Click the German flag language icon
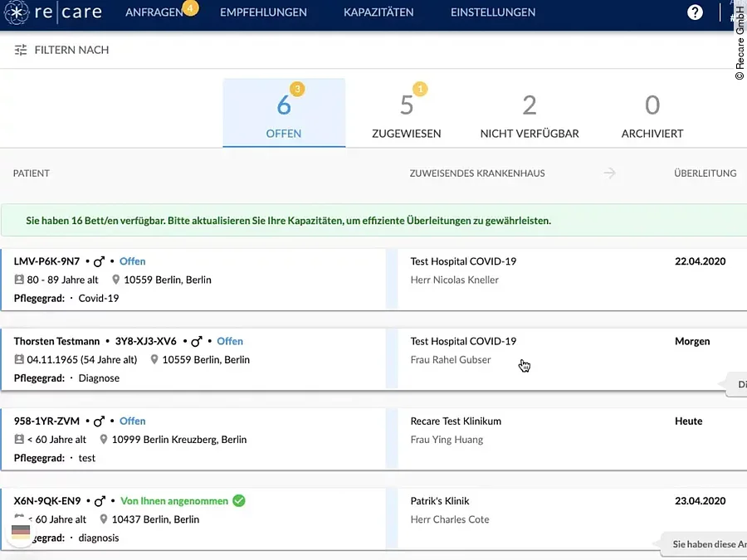The width and height of the screenshot is (747, 560). point(21,532)
